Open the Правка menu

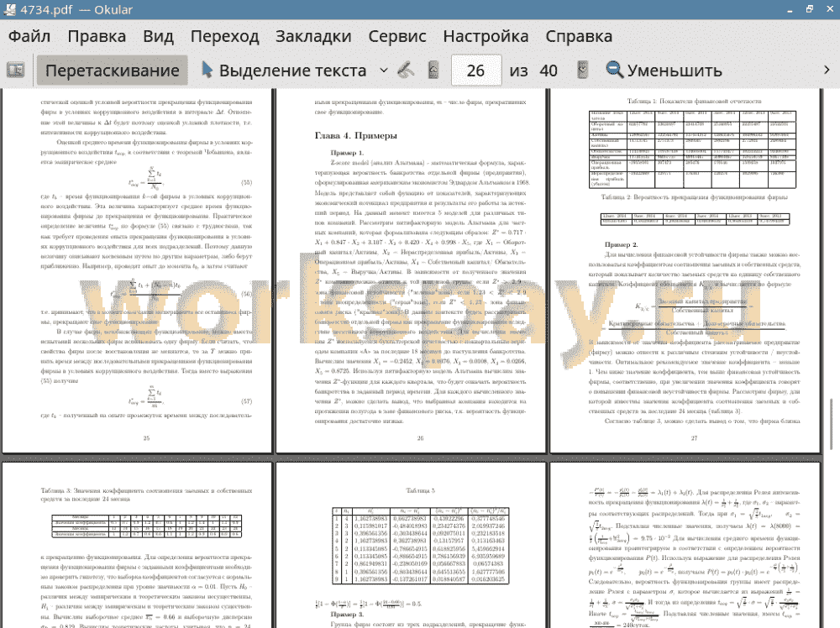point(97,36)
